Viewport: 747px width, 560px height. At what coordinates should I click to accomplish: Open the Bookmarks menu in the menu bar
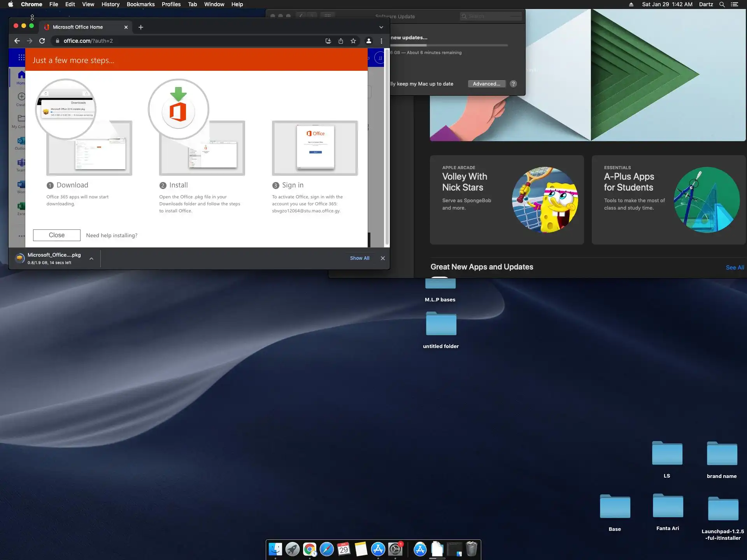(140, 4)
